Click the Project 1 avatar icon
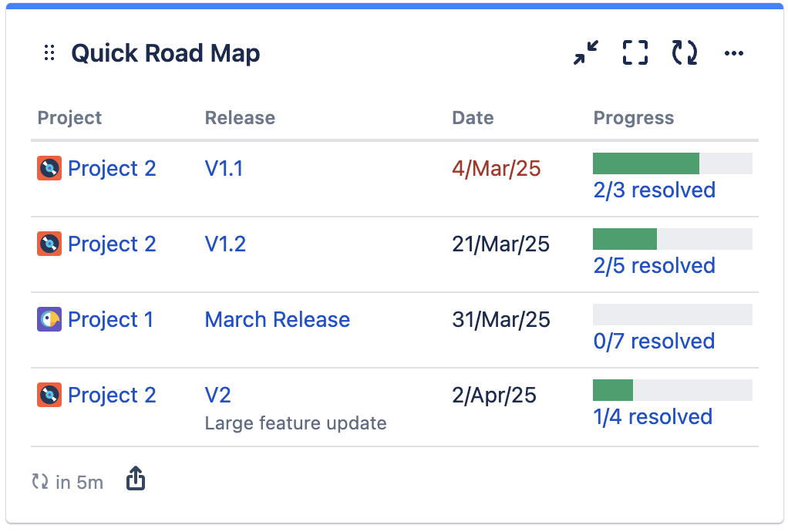 point(48,319)
